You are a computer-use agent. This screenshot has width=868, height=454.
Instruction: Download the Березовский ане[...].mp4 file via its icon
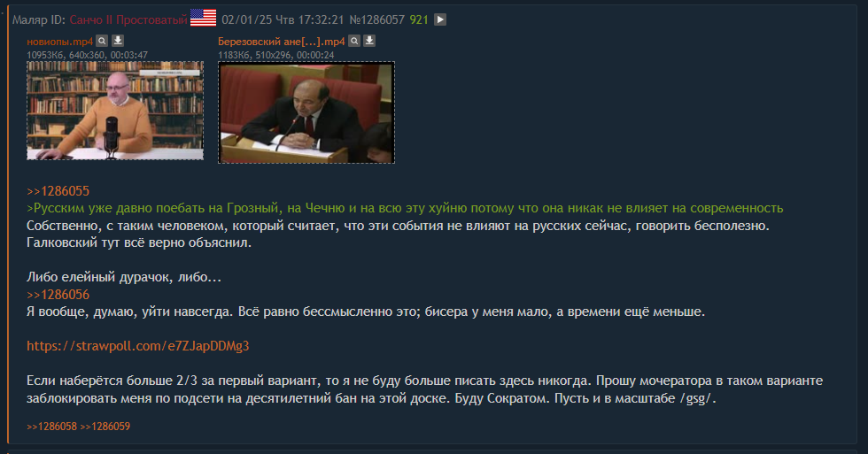coord(370,41)
